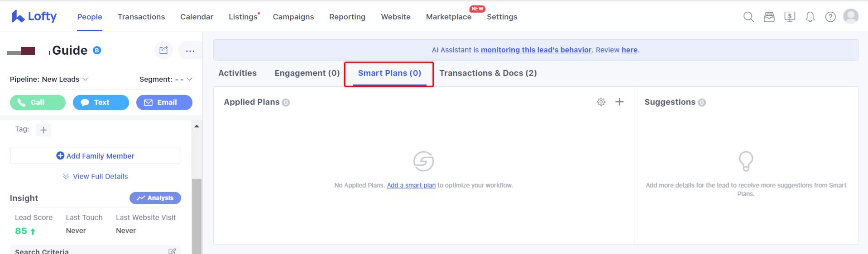Click the Add Family Member button
The image size is (868, 254).
click(96, 156)
